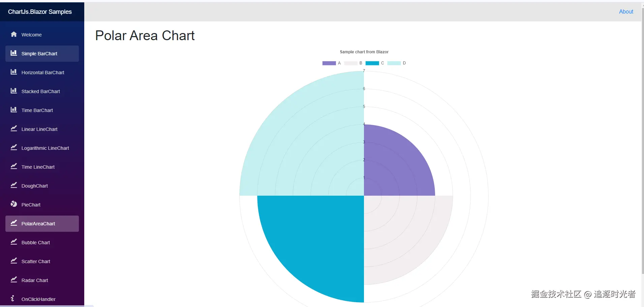Screen dimensions: 644x307
Task: Navigate to the Scatter Chart page
Action: 36,261
